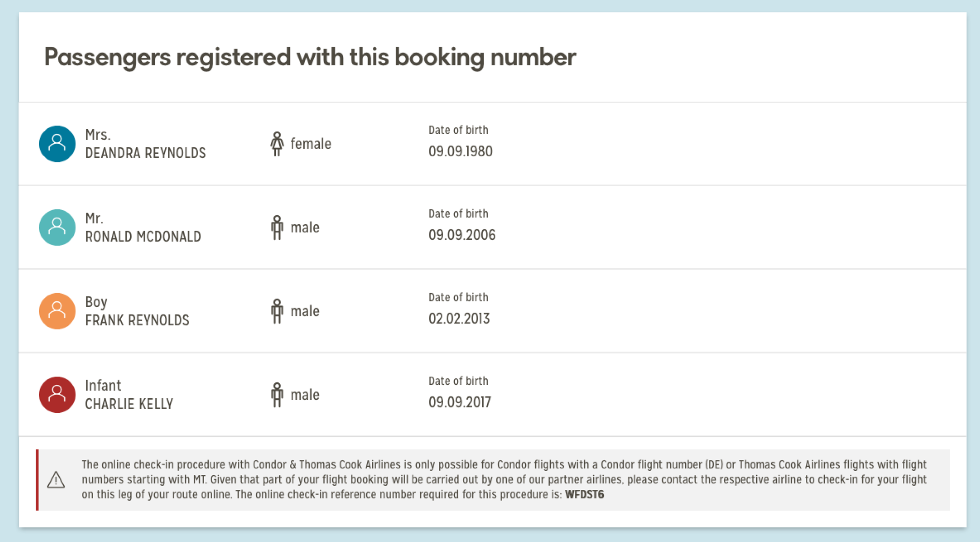
Task: Click the 'Passengers registered with this booking number' heading
Action: point(310,57)
